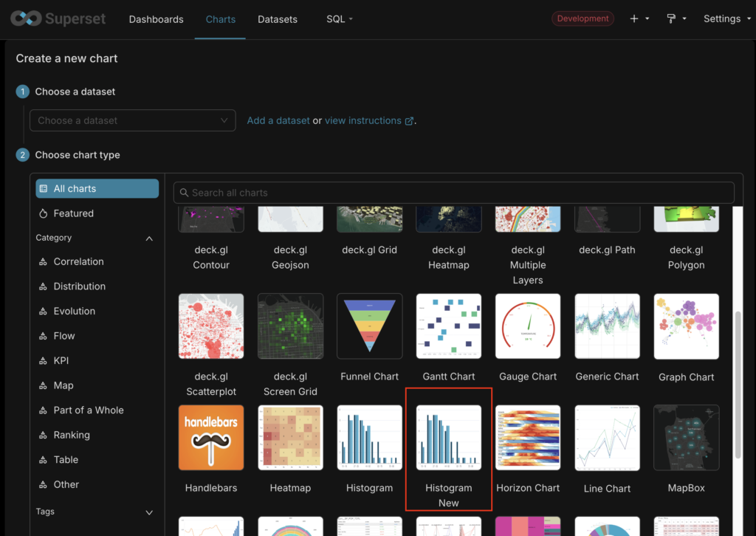Choose the Histogram New chart

448,438
